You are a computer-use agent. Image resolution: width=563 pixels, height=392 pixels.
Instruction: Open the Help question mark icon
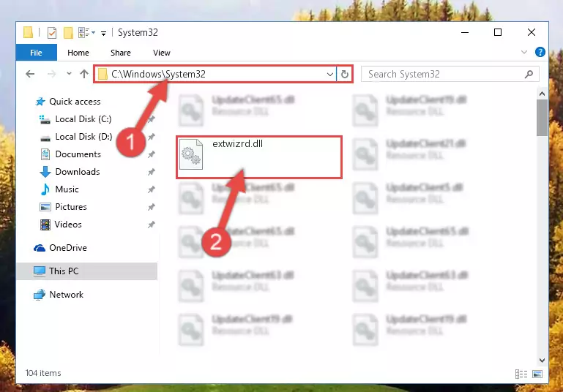click(540, 53)
